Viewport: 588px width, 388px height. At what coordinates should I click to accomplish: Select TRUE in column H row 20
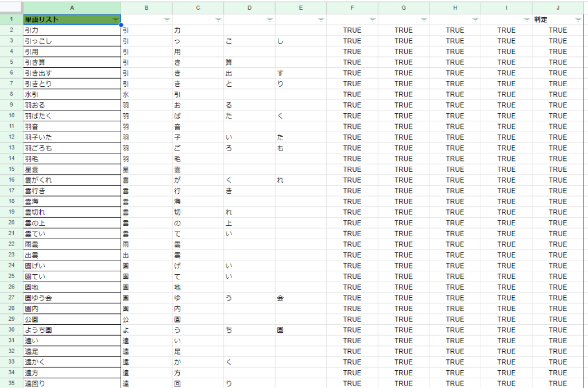coord(455,223)
